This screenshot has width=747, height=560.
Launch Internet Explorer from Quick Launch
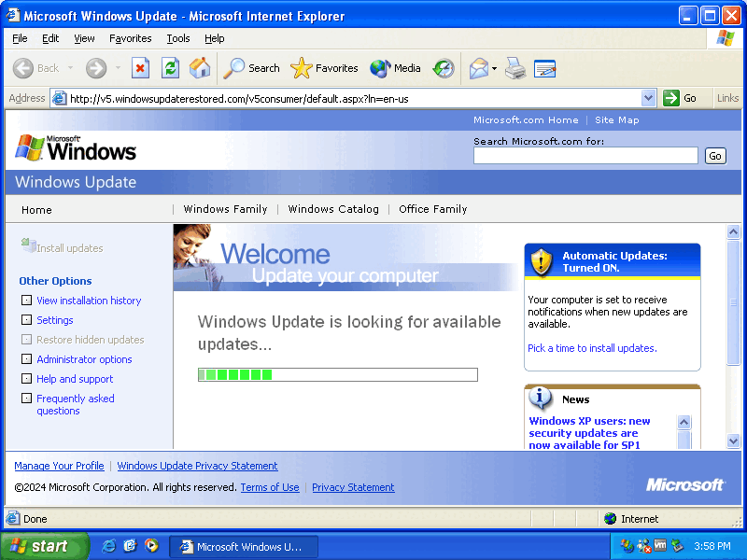pos(109,546)
